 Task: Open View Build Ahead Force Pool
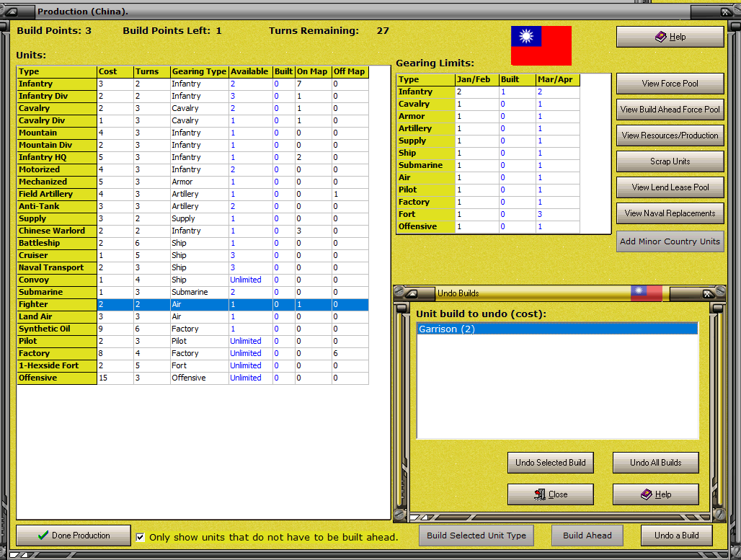pyautogui.click(x=670, y=110)
